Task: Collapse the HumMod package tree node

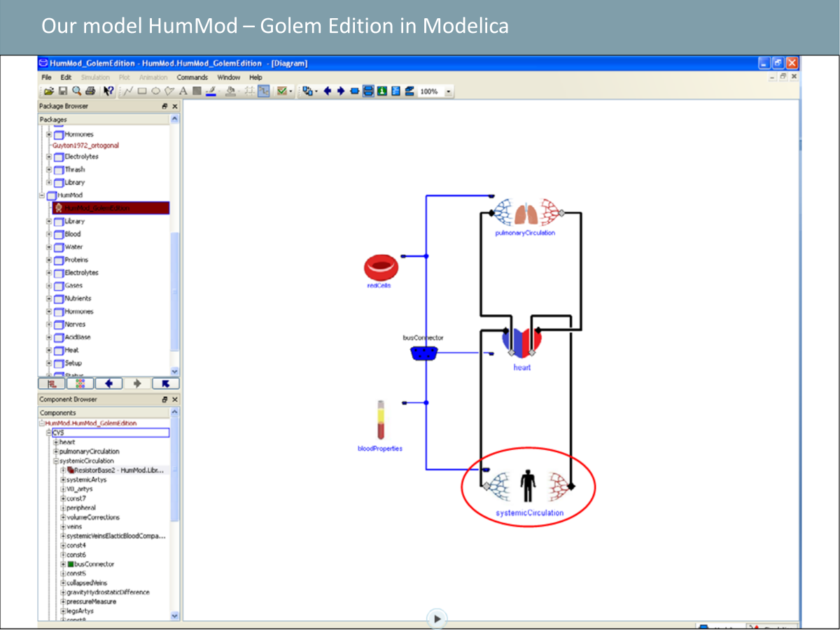Action: (x=42, y=195)
